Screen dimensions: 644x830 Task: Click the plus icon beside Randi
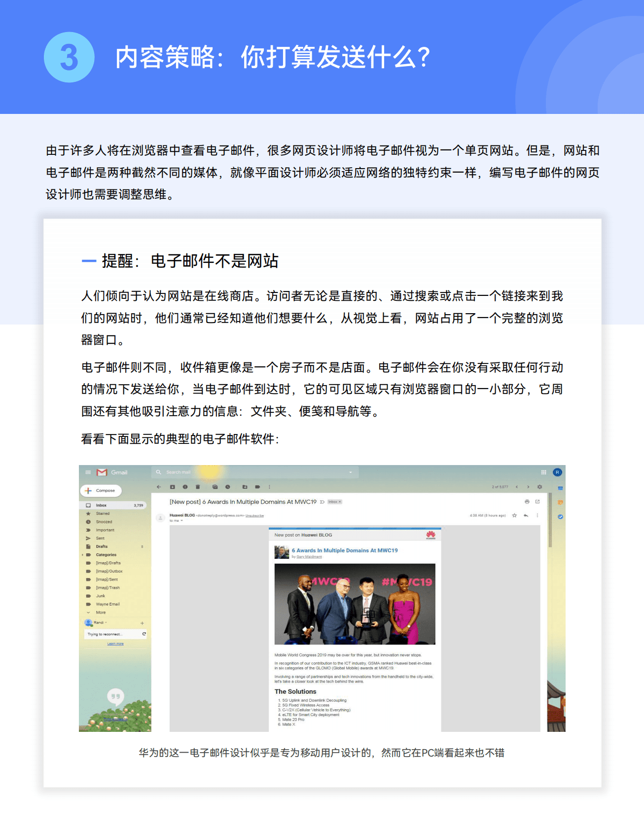tap(142, 623)
